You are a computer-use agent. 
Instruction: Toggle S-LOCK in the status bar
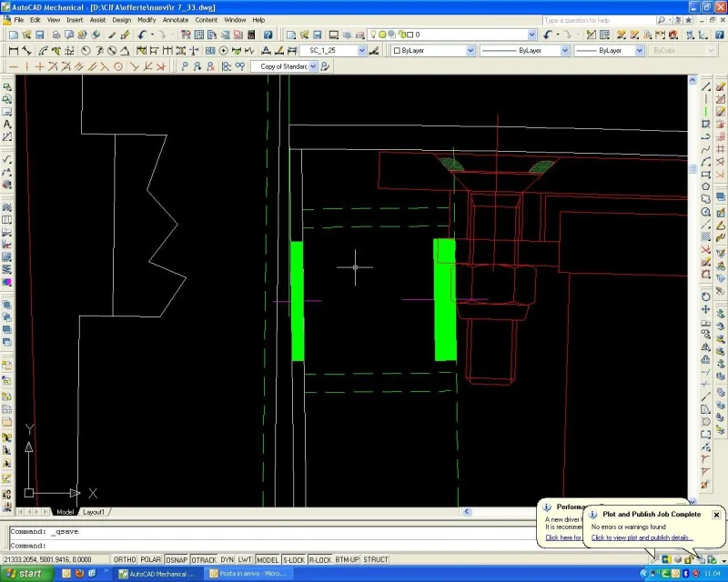click(293, 560)
